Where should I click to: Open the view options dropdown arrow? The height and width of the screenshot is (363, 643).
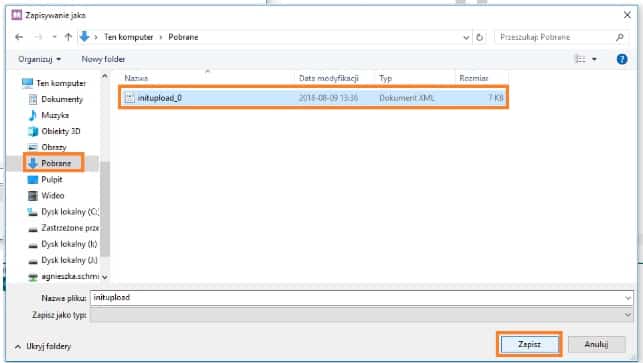coord(594,59)
